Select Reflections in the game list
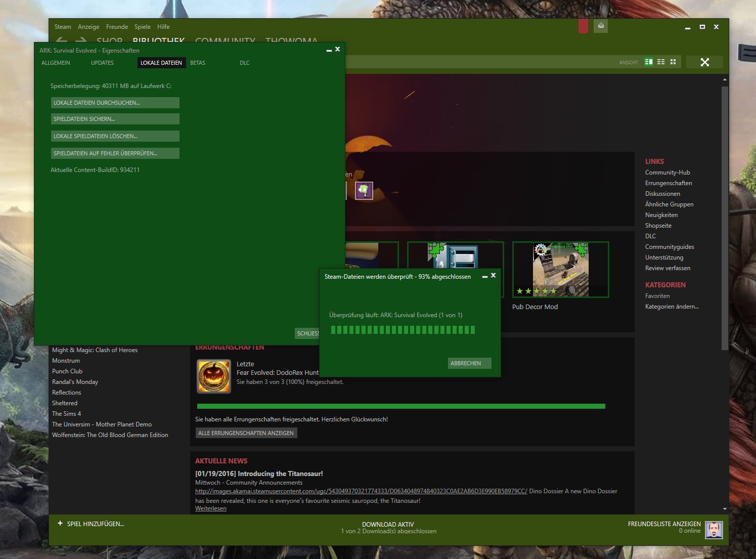 pyautogui.click(x=66, y=393)
